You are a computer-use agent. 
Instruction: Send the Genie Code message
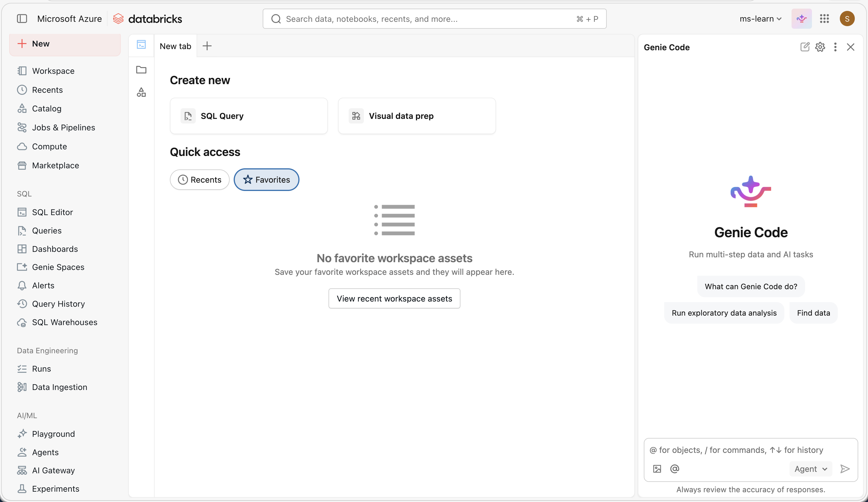coord(845,469)
